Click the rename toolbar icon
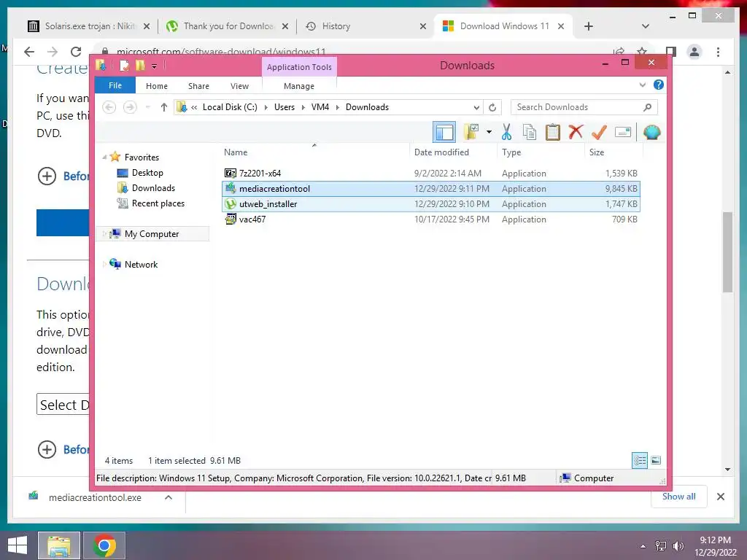Screen dimensions: 747x560 coord(623,133)
